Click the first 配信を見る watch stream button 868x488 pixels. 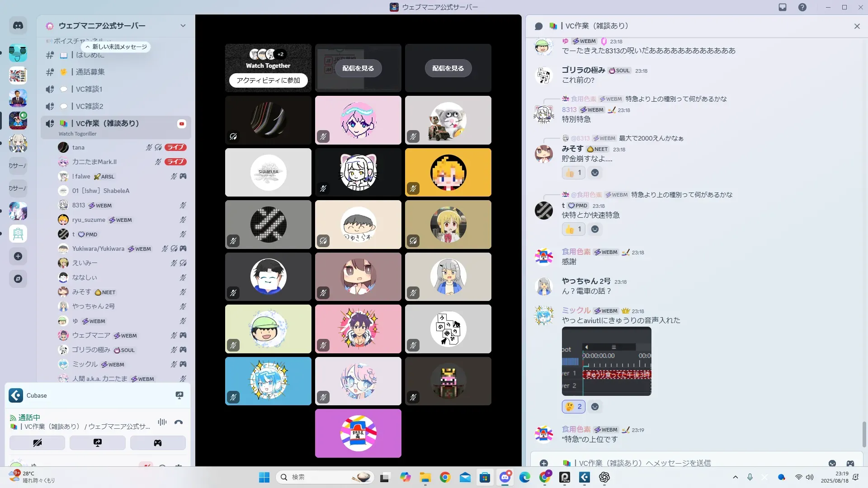point(358,68)
